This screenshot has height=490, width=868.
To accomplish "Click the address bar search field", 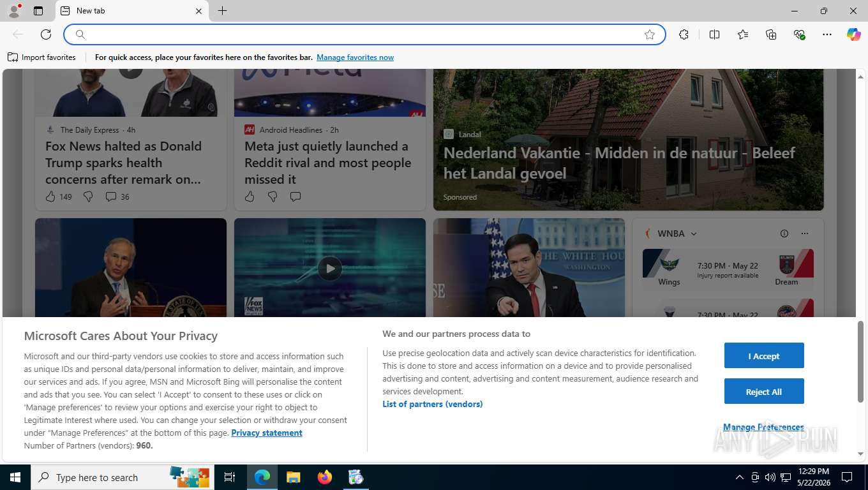I will click(364, 34).
